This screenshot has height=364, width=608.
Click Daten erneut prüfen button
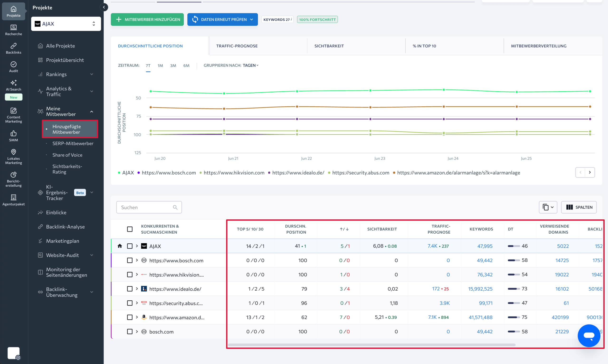tap(223, 19)
